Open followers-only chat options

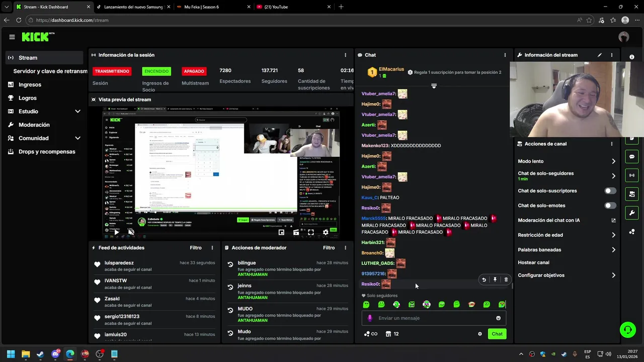567,176
